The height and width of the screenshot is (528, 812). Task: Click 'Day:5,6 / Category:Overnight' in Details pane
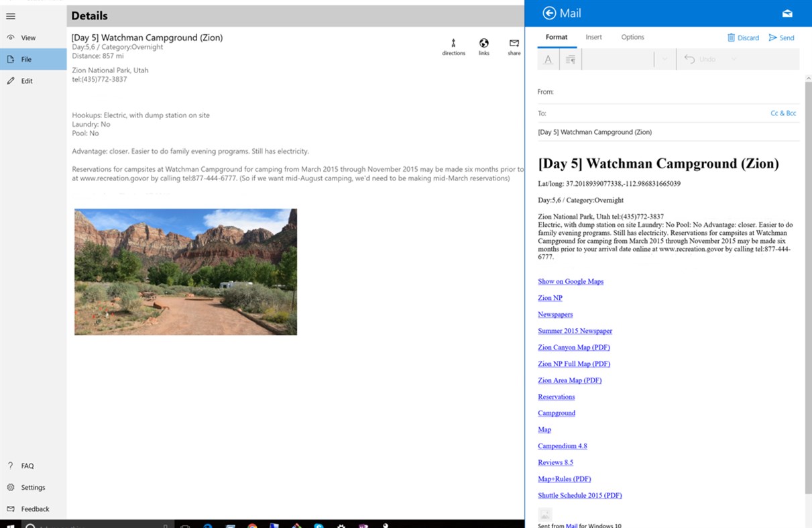click(117, 47)
